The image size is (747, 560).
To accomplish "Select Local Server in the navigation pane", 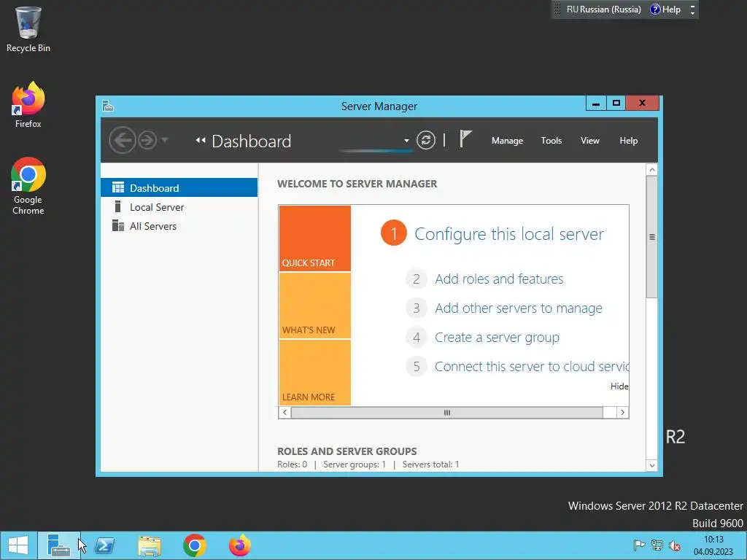I will [179, 207].
